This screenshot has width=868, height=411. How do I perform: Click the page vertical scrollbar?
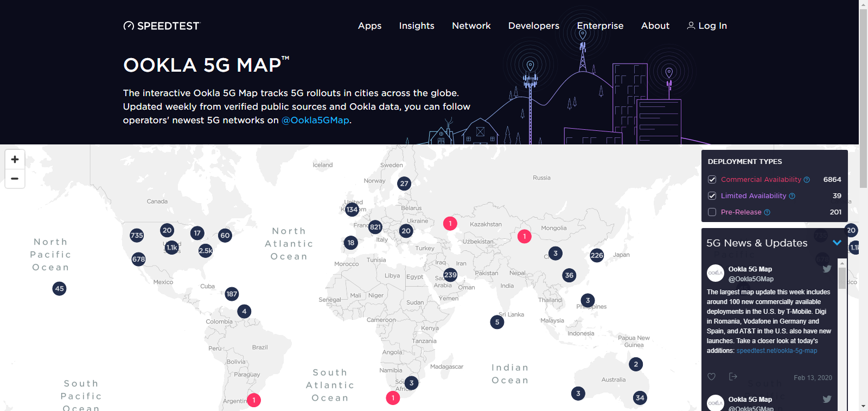click(x=863, y=98)
